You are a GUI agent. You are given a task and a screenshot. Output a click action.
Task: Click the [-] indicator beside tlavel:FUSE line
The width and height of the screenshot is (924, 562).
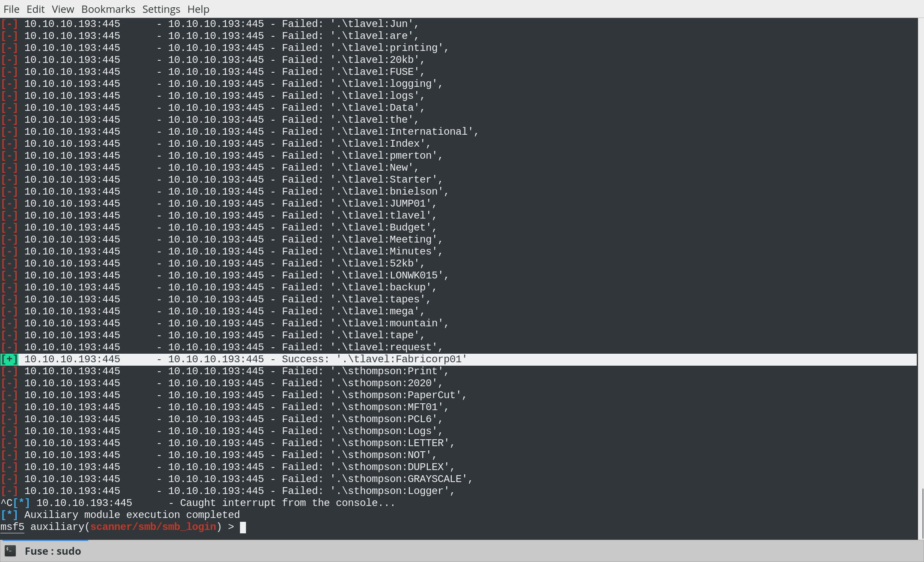coord(9,71)
